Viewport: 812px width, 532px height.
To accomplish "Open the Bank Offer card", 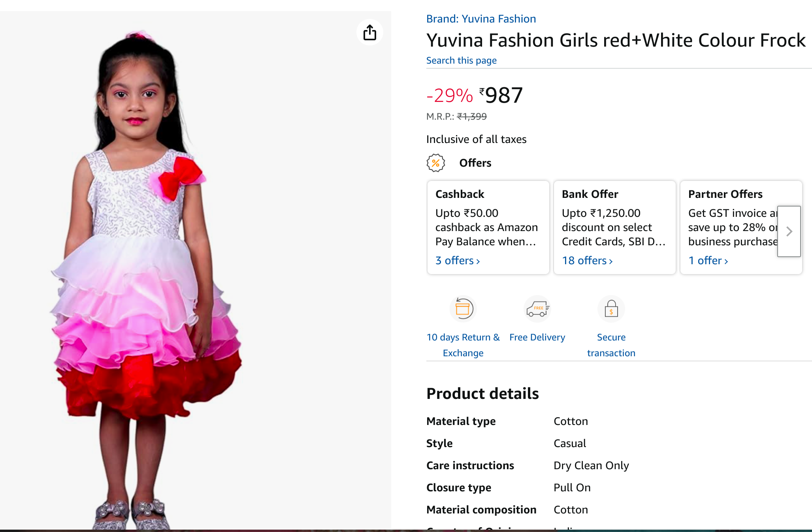I will click(614, 221).
